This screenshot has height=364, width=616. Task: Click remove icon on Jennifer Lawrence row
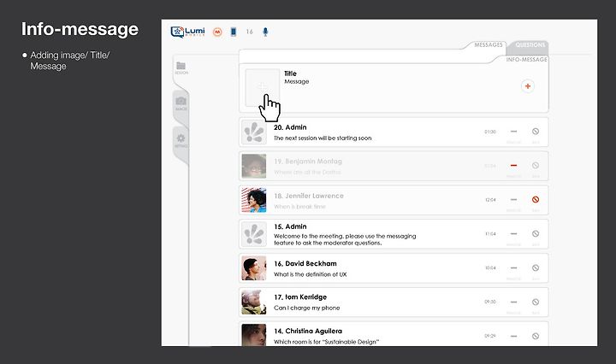pos(513,200)
